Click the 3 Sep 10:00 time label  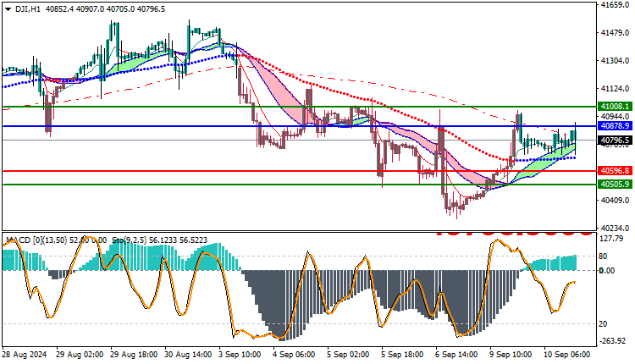point(240,355)
